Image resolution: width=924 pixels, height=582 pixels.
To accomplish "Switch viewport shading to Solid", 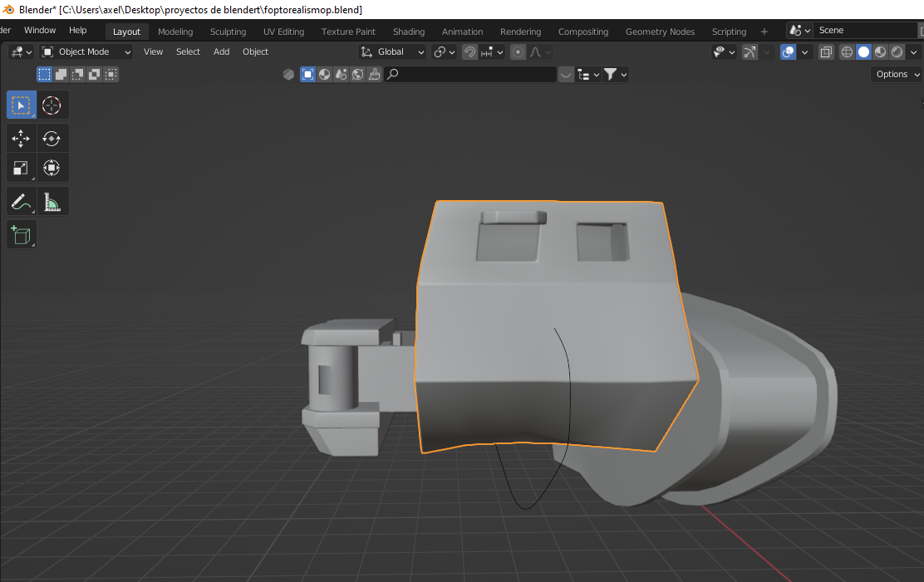I will [x=864, y=51].
